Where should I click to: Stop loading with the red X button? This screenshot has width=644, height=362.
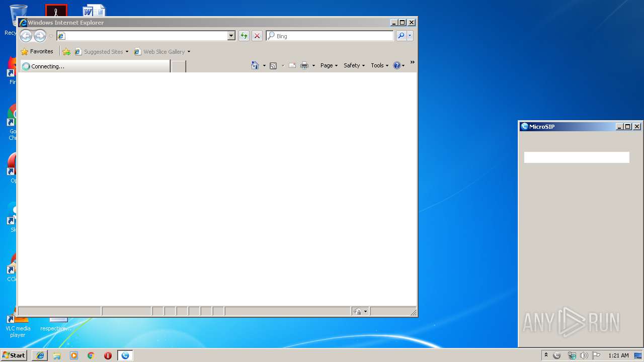click(257, 36)
